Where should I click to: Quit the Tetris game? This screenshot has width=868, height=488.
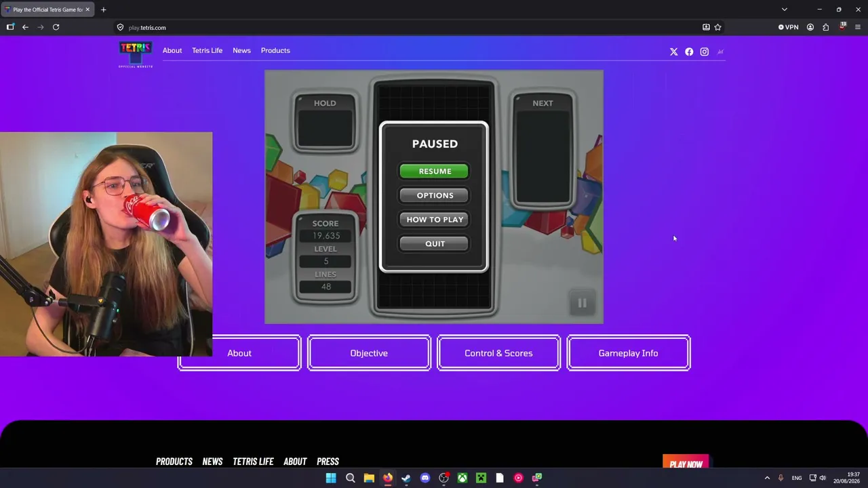(435, 243)
